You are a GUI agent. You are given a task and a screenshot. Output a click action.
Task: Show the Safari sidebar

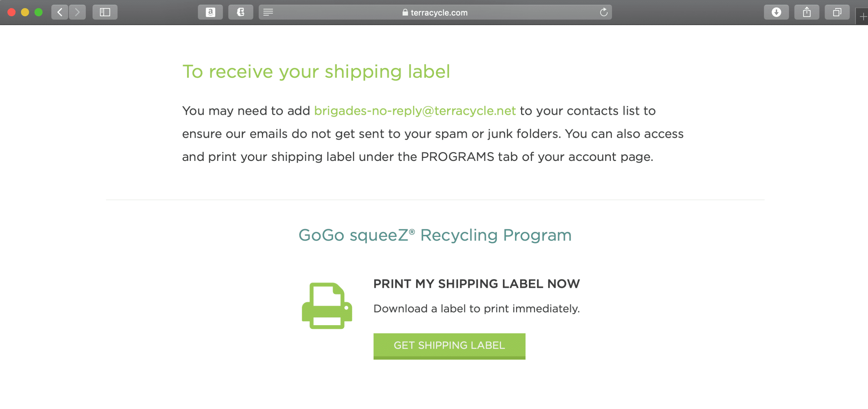click(105, 13)
